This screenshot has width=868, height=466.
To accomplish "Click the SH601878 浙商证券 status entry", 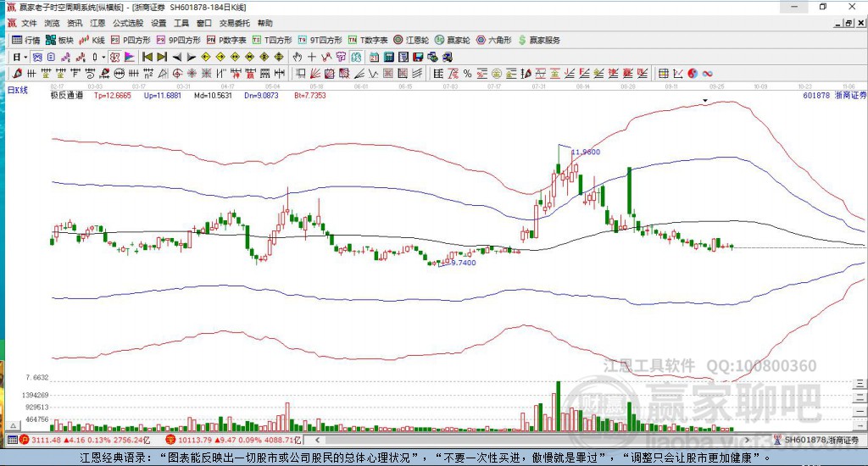I will click(x=816, y=440).
